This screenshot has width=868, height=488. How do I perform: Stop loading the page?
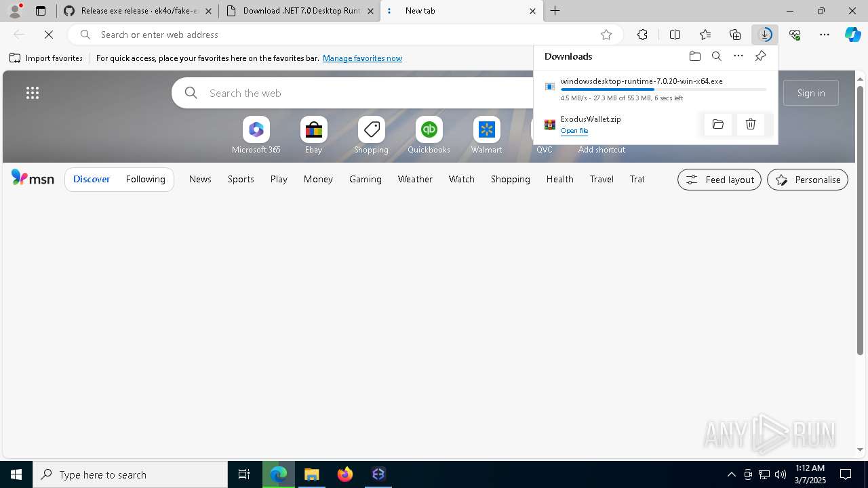click(x=49, y=35)
